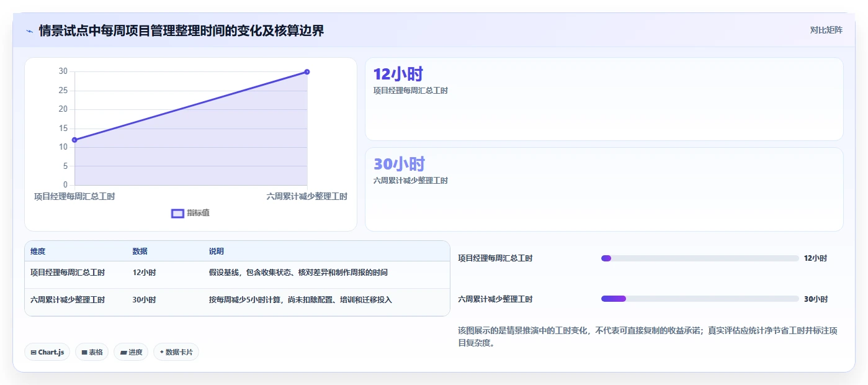Click progress bar for 项目经理每周汇总工时
The image size is (868, 385).
[700, 258]
